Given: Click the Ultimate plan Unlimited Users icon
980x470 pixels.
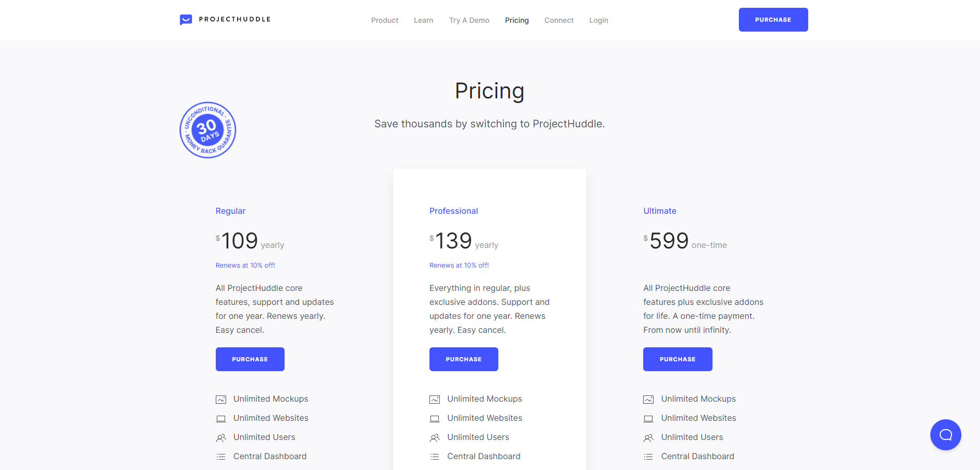Looking at the screenshot, I should coord(648,438).
